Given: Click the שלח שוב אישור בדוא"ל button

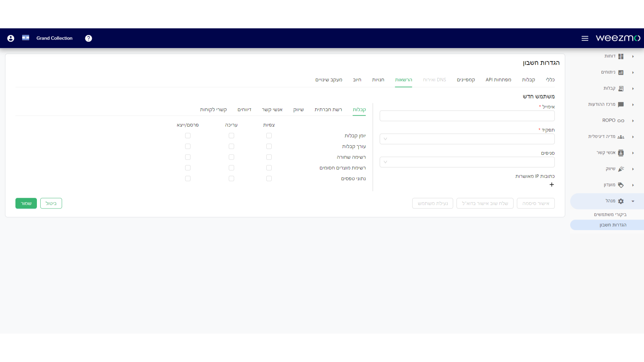Looking at the screenshot, I should 485,203.
